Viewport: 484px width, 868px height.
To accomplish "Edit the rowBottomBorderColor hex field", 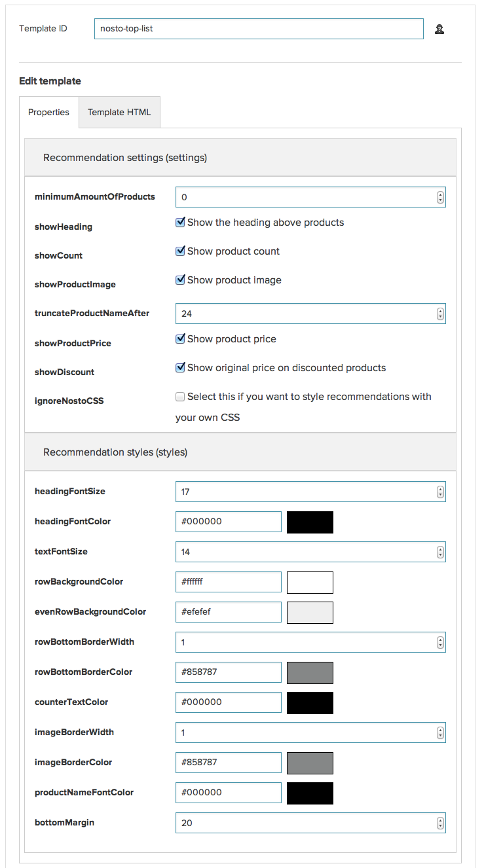I will (229, 672).
